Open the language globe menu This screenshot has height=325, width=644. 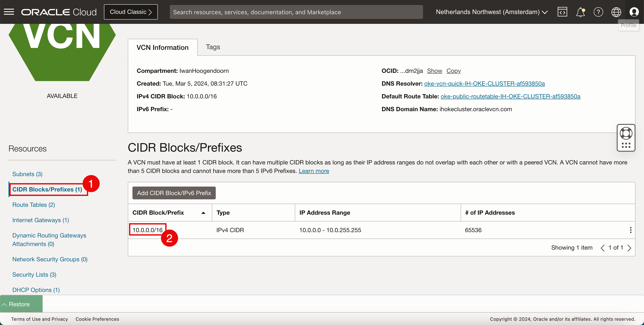[616, 12]
